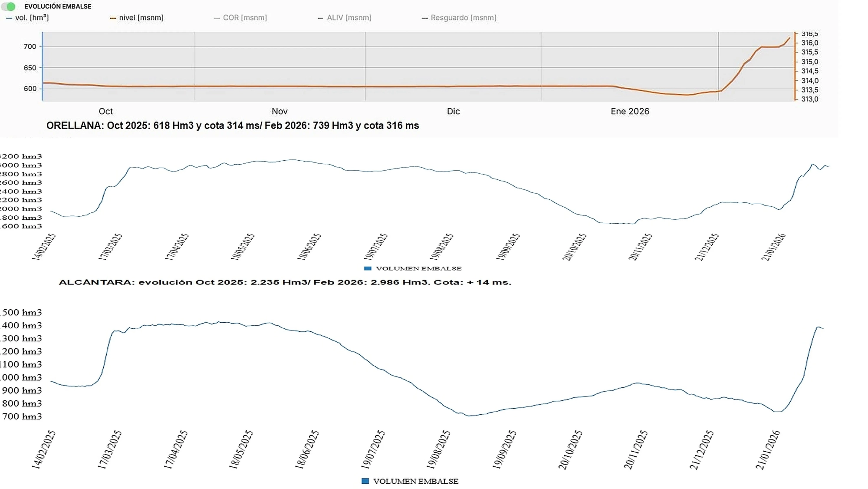Click the 2400 hm3 label on the middle chart
Viewport: 868px width, 489px height.
(x=21, y=192)
